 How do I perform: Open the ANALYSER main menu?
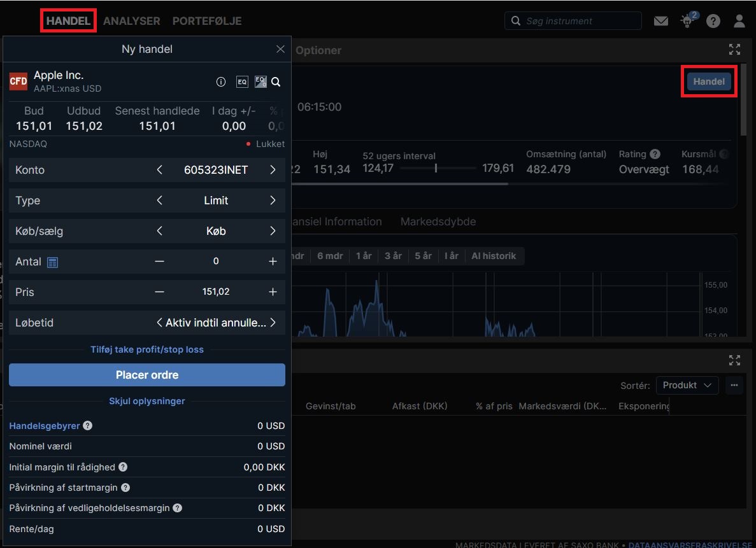[132, 21]
